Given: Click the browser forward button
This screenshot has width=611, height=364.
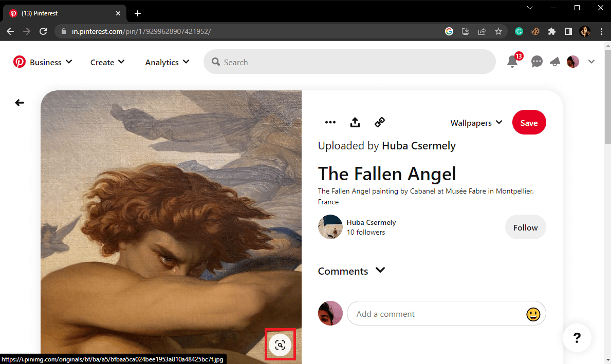Looking at the screenshot, I should coord(27,31).
